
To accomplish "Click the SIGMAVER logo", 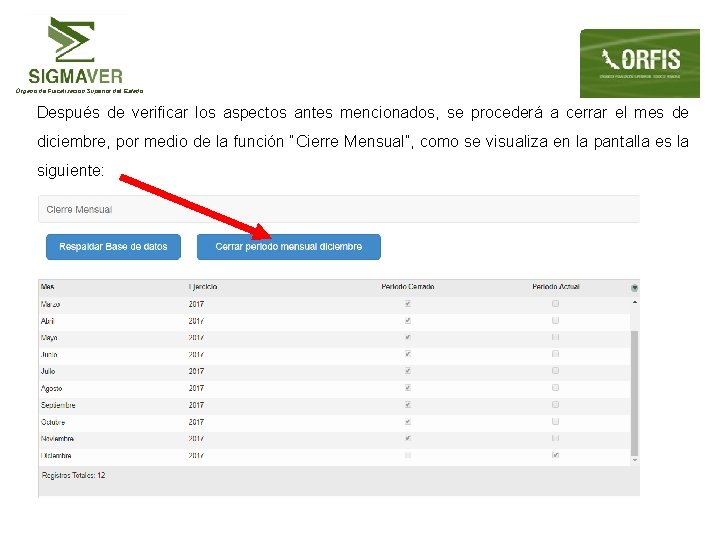I will (79, 55).
